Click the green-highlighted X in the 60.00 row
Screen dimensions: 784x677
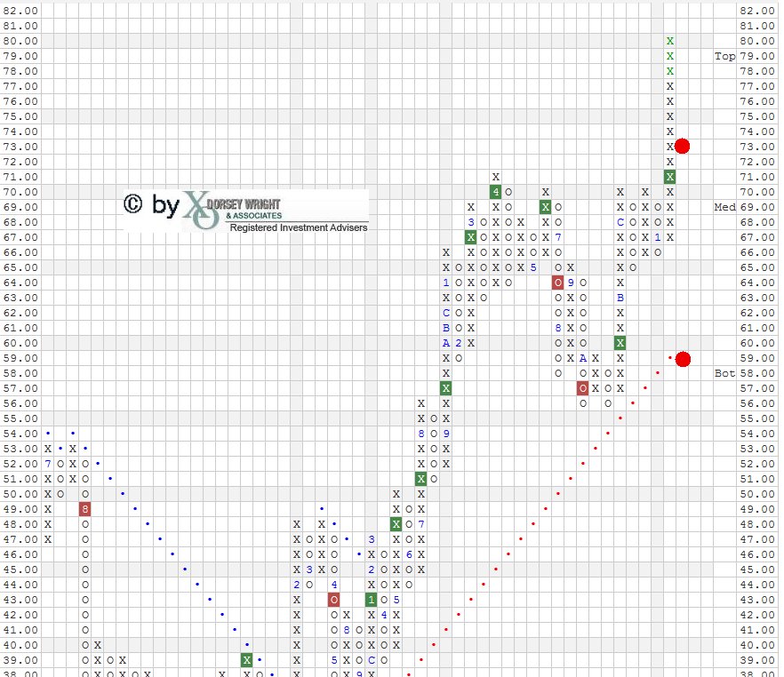tap(620, 343)
